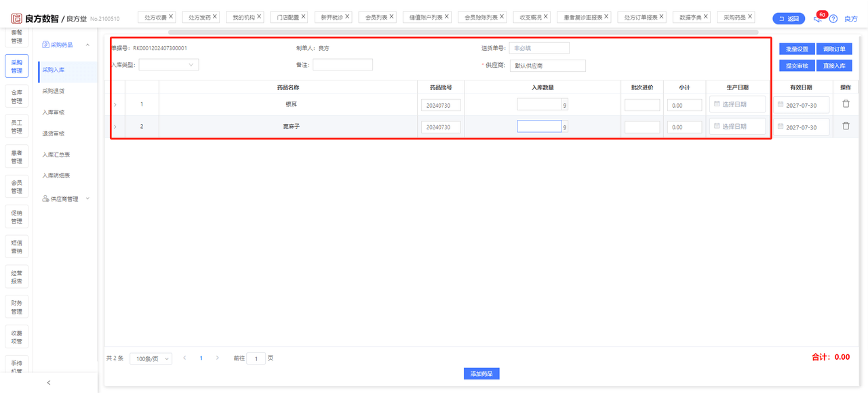Expand row 1 银耳 details chevron

pos(115,105)
